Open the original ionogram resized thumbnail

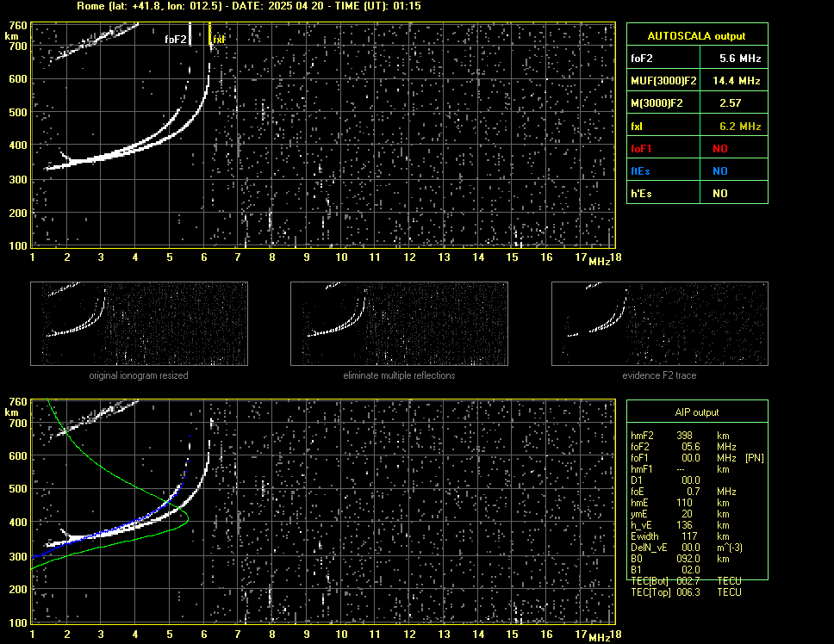point(139,324)
